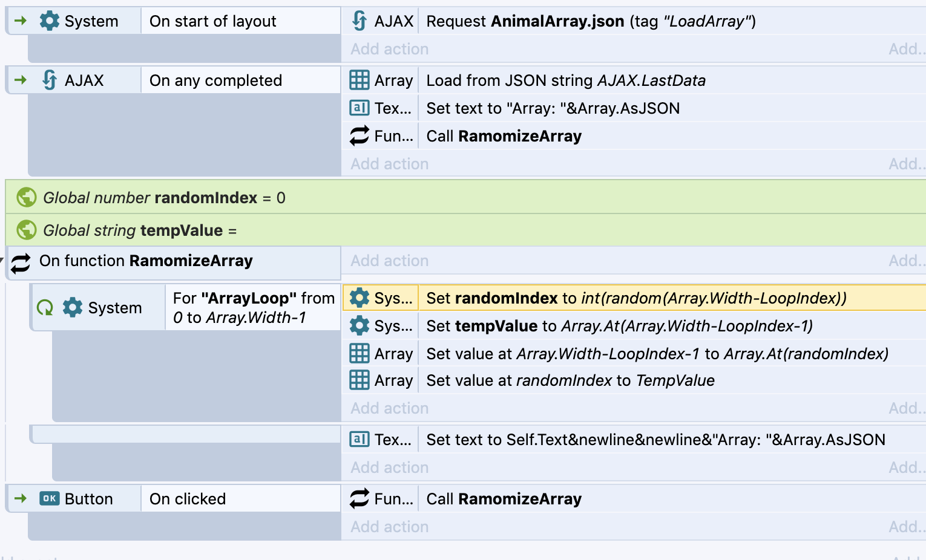Screen dimensions: 926x560
Task: Click Add action in the On function RamomizeArray row
Action: pos(389,261)
